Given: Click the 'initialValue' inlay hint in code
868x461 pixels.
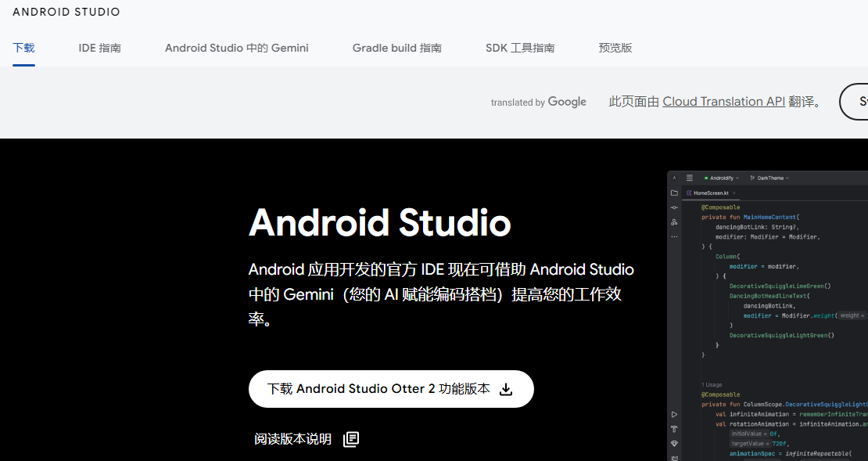Looking at the screenshot, I should pyautogui.click(x=749, y=434).
